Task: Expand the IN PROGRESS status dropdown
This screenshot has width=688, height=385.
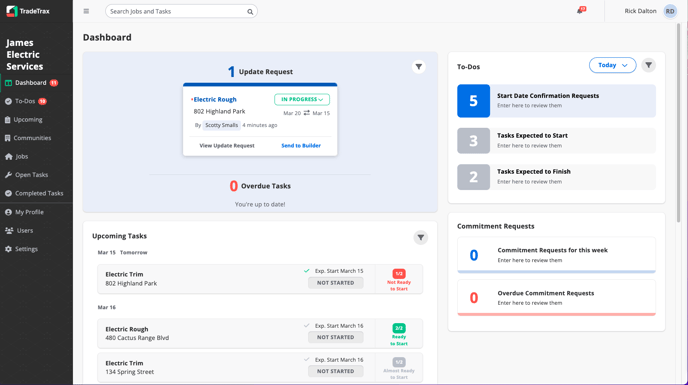Action: tap(302, 100)
